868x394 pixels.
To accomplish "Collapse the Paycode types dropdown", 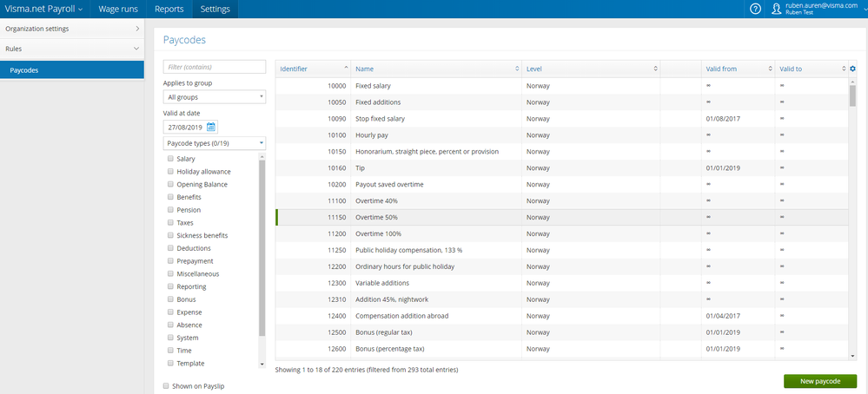I will point(215,143).
